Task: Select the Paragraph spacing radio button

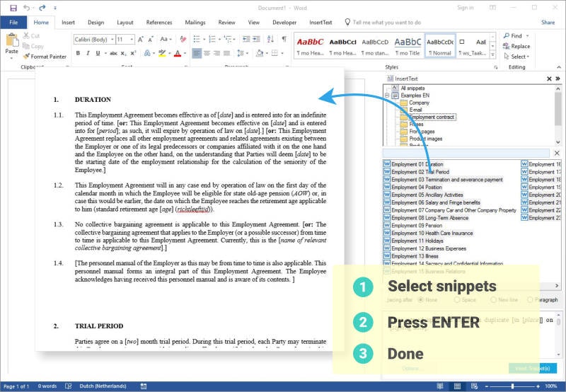Action: pyautogui.click(x=530, y=300)
